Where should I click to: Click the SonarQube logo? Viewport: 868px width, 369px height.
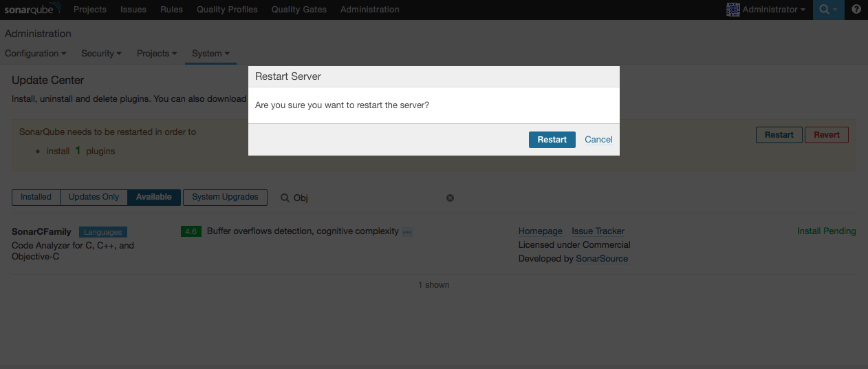click(33, 10)
